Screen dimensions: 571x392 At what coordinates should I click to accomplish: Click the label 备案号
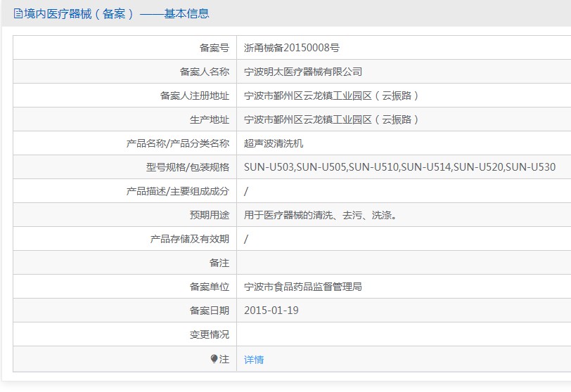tap(214, 48)
